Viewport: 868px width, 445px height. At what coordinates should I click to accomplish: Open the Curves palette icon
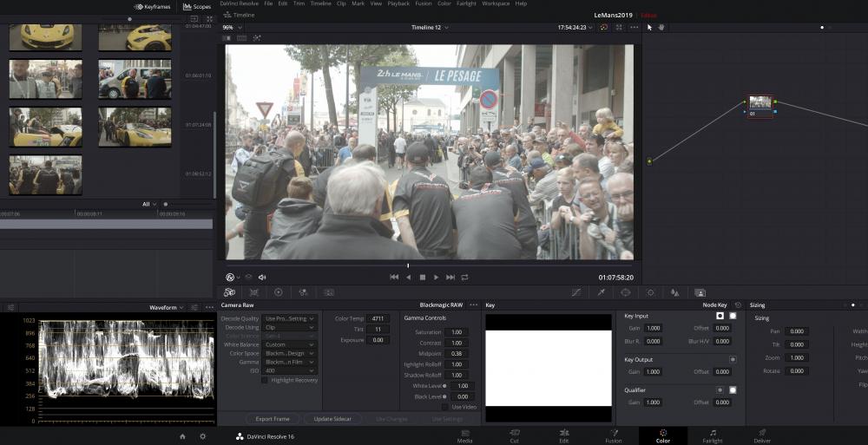coord(576,292)
